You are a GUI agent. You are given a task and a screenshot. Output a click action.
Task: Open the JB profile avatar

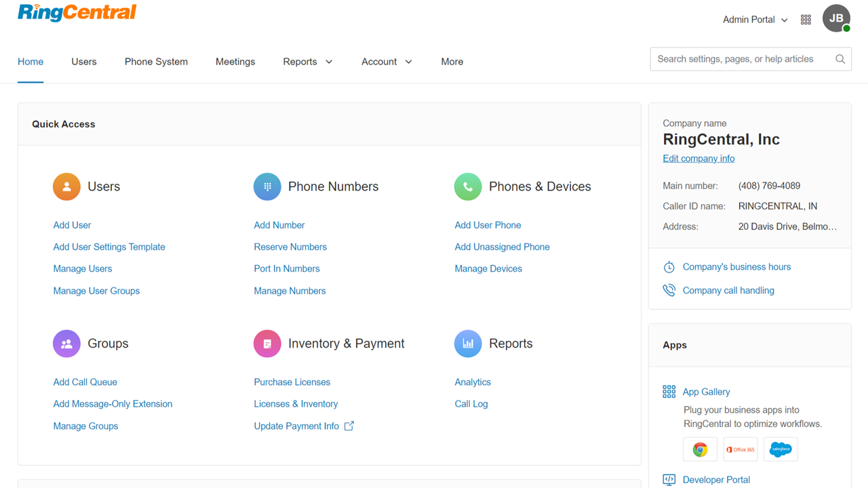(836, 18)
